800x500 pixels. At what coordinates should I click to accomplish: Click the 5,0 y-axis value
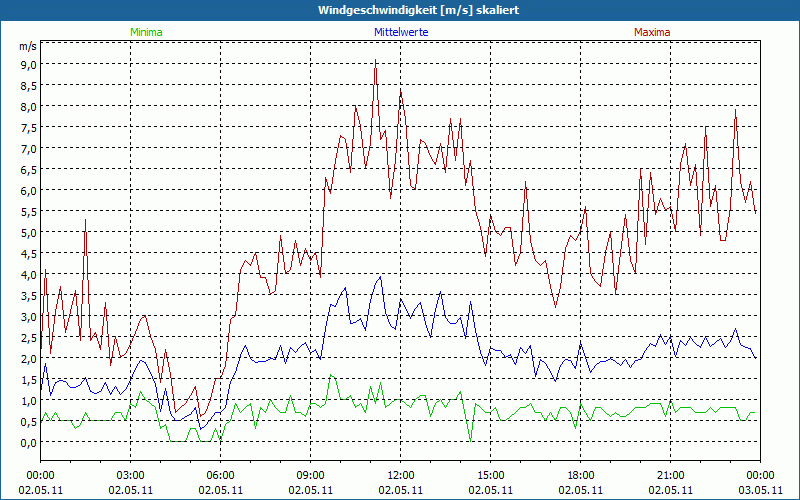click(29, 233)
